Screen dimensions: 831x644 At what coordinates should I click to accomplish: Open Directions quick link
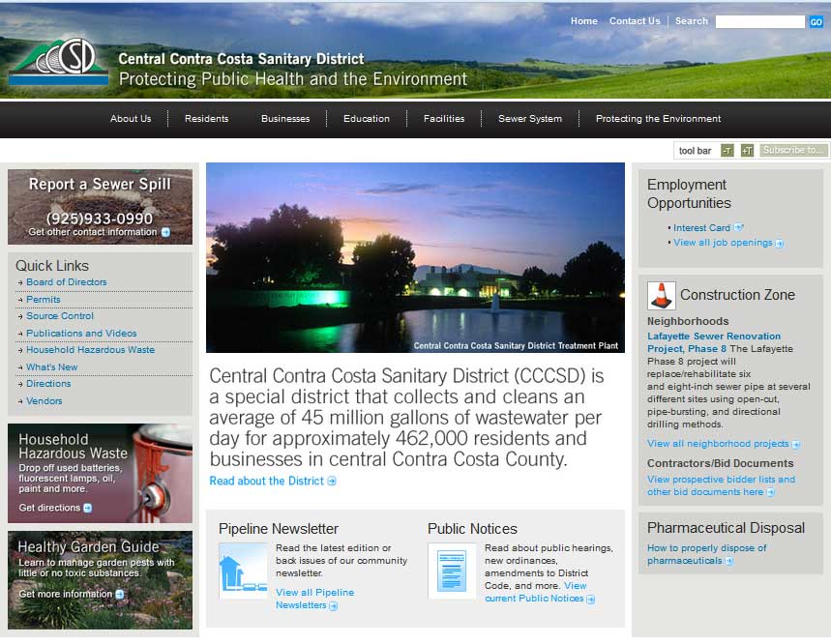click(48, 384)
